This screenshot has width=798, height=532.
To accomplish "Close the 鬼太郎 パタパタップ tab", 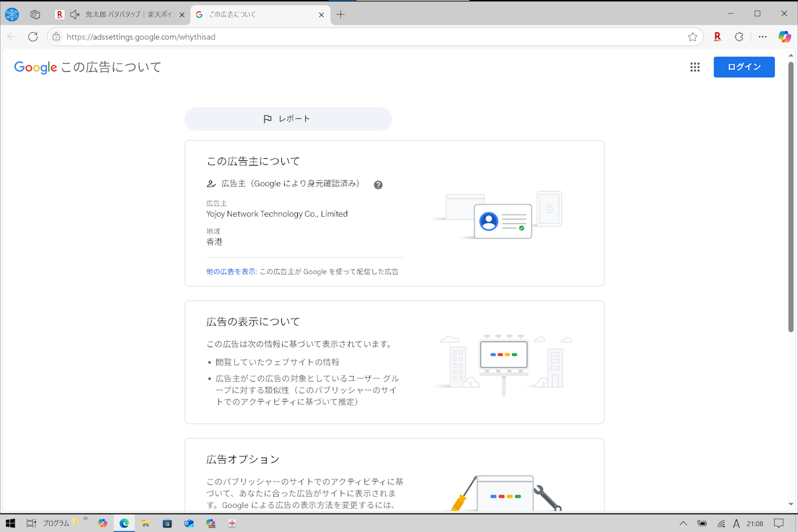I will coord(182,14).
